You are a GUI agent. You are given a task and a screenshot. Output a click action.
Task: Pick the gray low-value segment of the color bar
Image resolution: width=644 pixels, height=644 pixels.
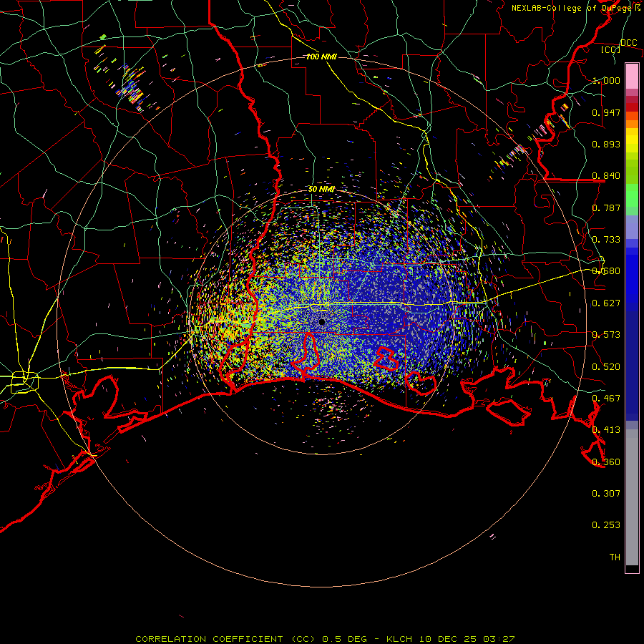point(632,497)
